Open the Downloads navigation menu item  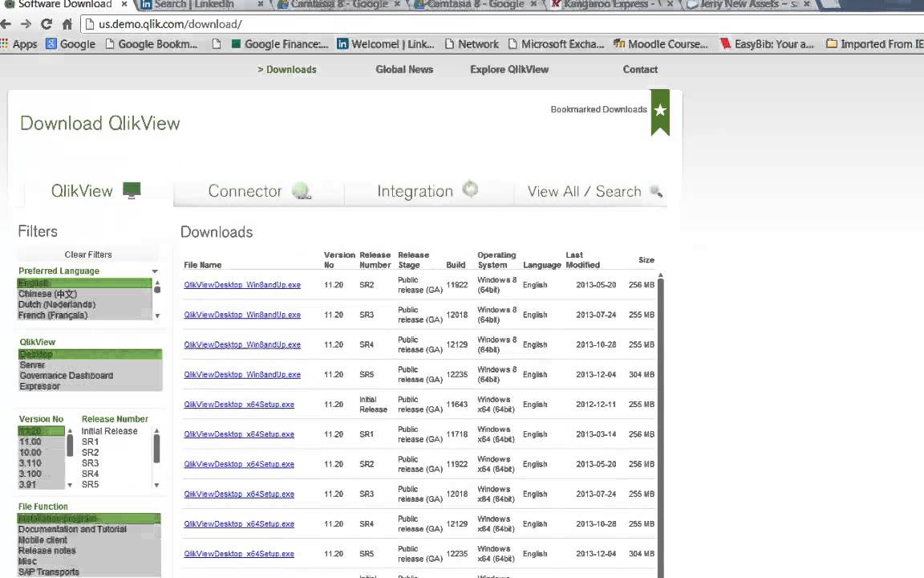coord(287,70)
